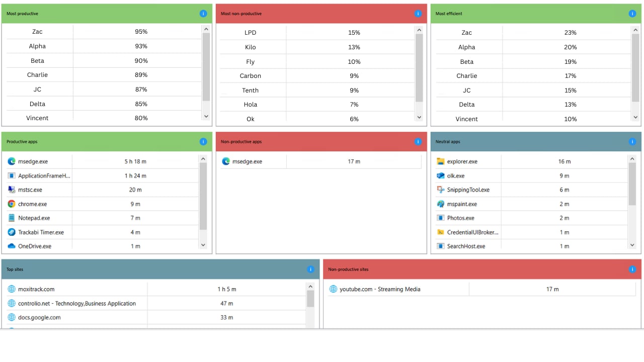Open Top sites panel info icon
Viewport: 644px width, 362px height.
(310, 269)
